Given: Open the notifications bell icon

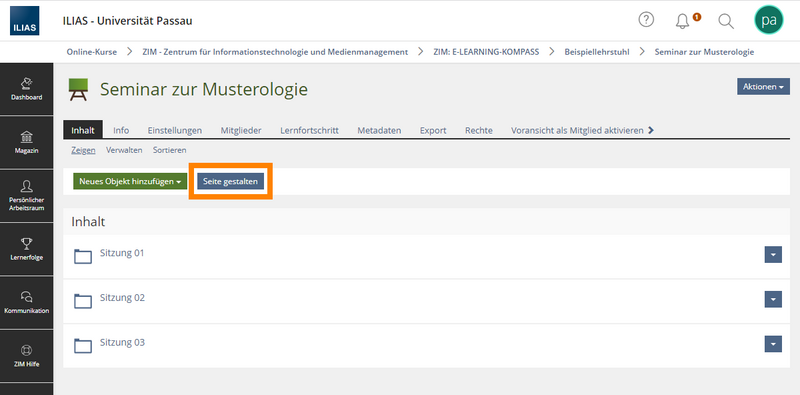Looking at the screenshot, I should [683, 21].
